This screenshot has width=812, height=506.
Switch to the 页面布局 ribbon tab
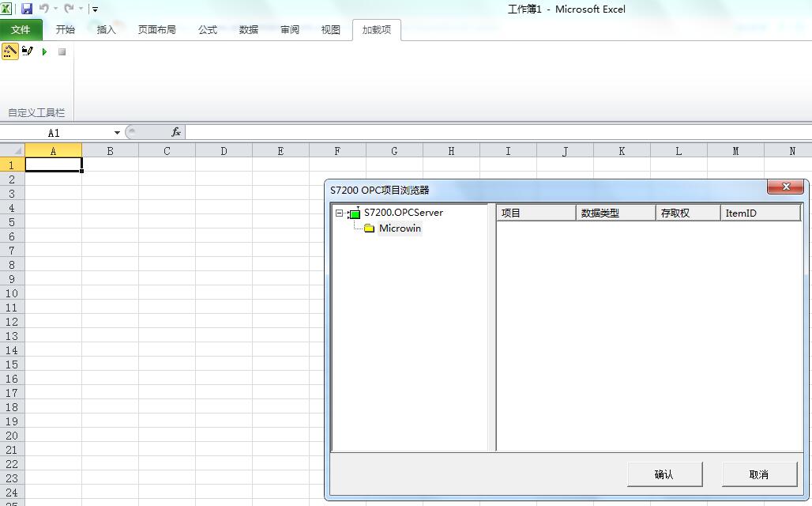pyautogui.click(x=157, y=29)
